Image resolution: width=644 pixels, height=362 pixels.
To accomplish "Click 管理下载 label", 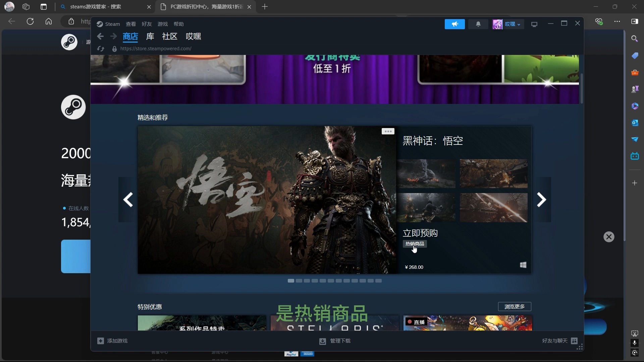I will (340, 341).
